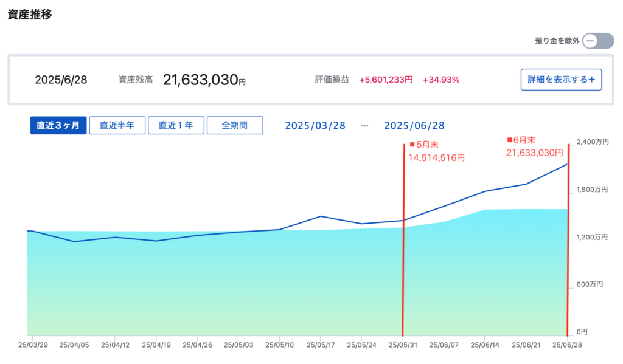The image size is (623, 364).
Task: Toggle the 預り金を除外 switch
Action: click(598, 41)
